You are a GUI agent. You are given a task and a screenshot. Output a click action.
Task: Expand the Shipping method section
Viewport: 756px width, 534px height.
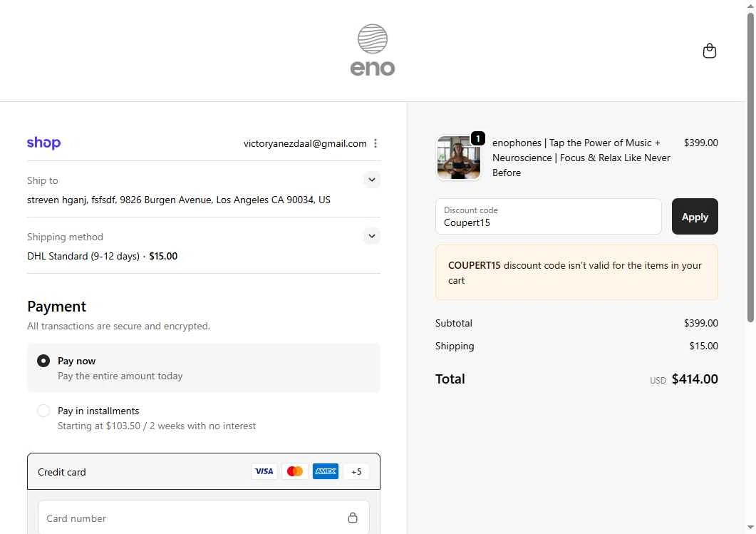point(372,237)
